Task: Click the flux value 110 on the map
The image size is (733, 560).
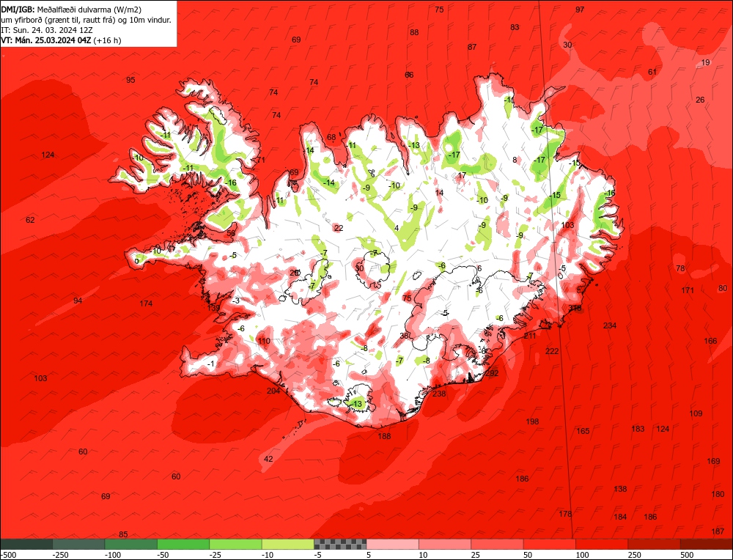Action: (264, 341)
